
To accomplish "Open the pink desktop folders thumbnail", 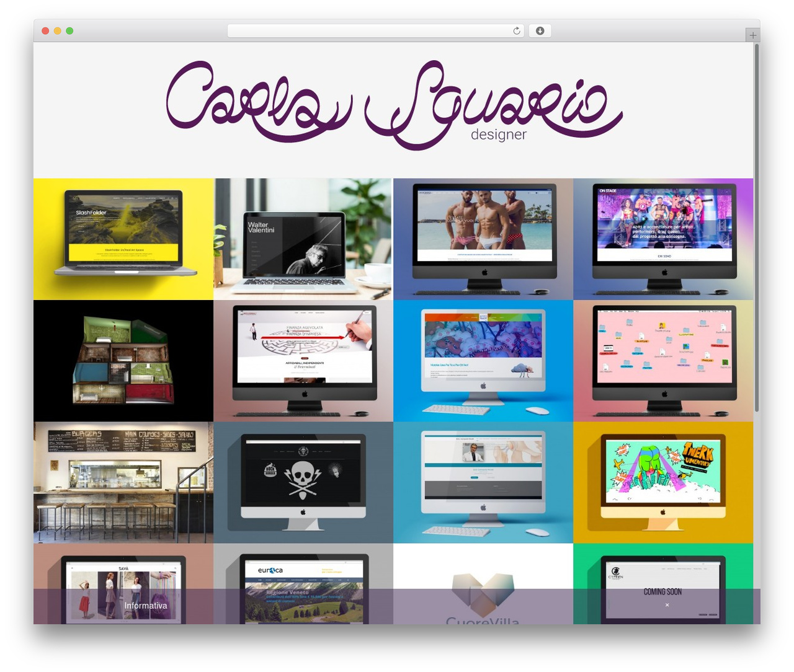I will [663, 361].
